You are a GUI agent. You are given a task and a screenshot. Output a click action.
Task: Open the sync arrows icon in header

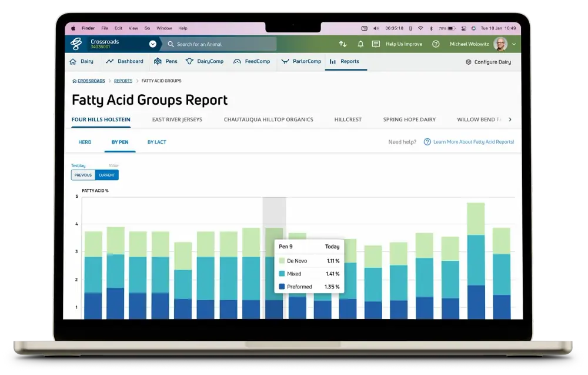pos(343,44)
